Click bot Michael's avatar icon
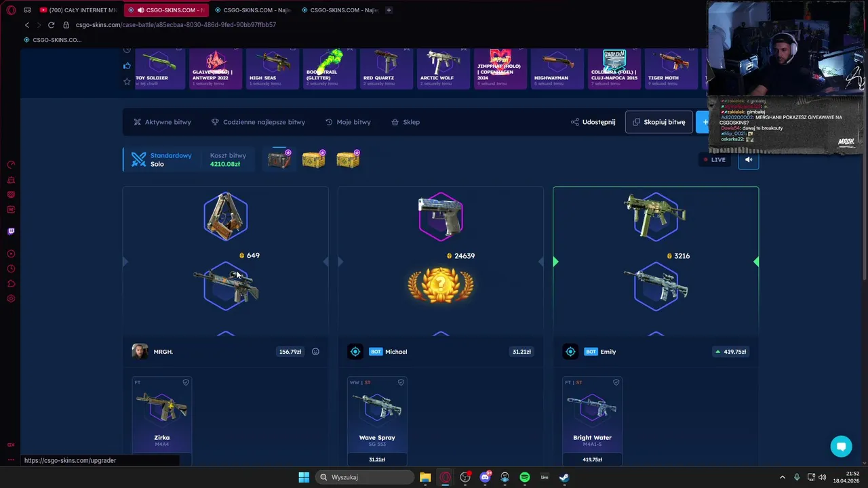 pos(355,352)
